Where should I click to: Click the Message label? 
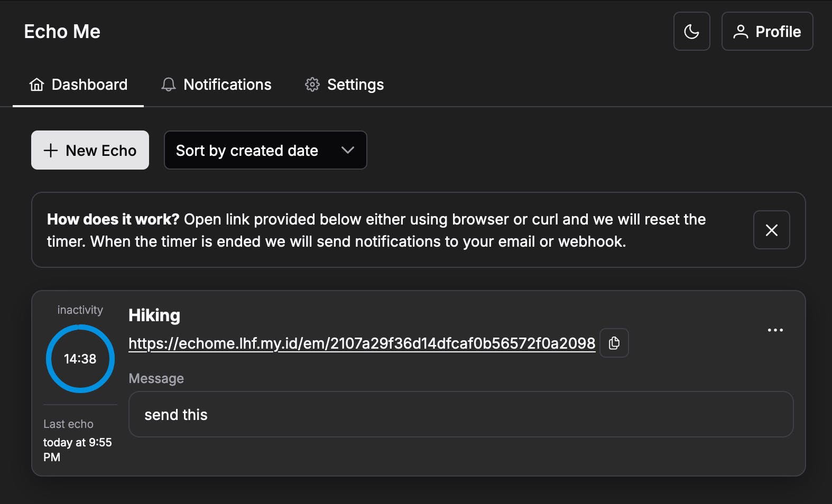click(156, 378)
